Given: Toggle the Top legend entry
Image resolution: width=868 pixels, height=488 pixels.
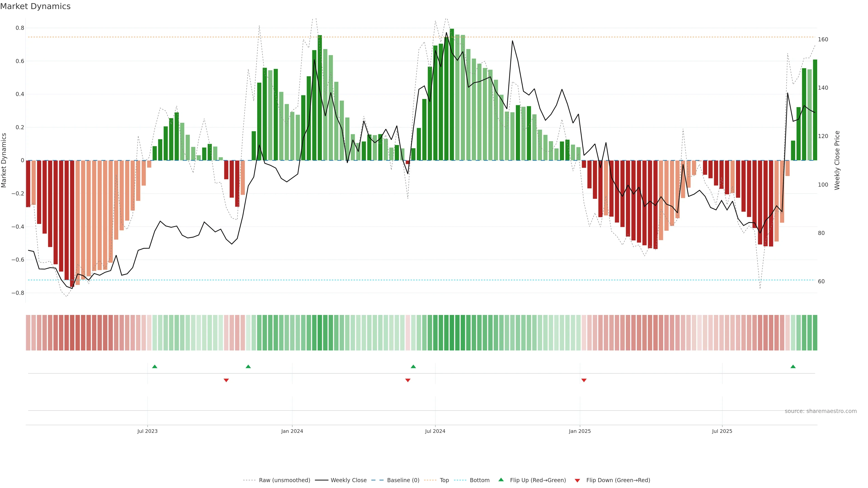Looking at the screenshot, I should tap(444, 480).
